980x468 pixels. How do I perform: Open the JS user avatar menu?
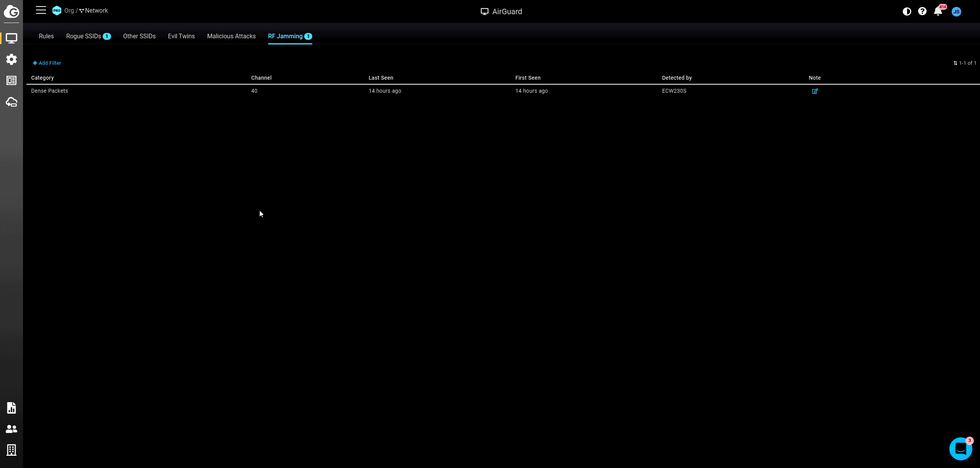[956, 11]
